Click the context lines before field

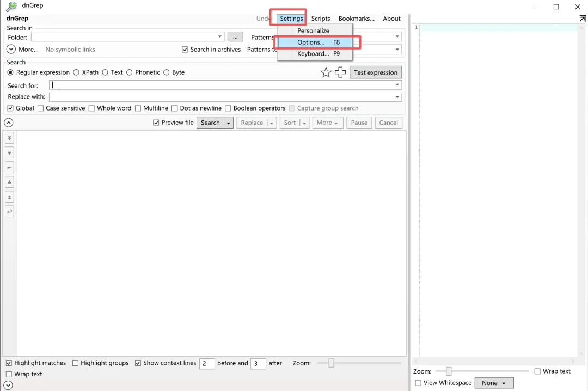coord(207,363)
